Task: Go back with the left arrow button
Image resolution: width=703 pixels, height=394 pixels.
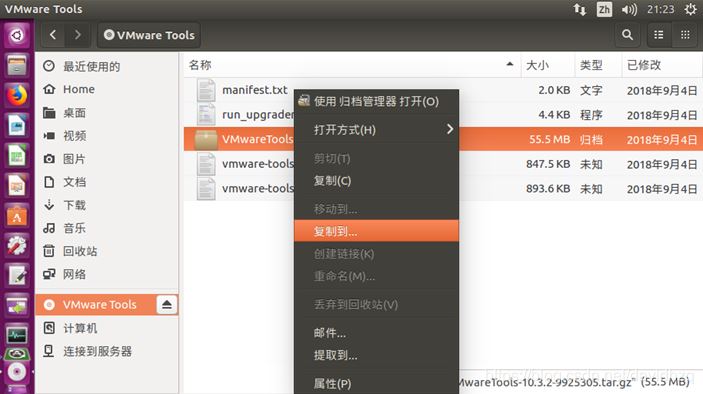Action: click(53, 35)
